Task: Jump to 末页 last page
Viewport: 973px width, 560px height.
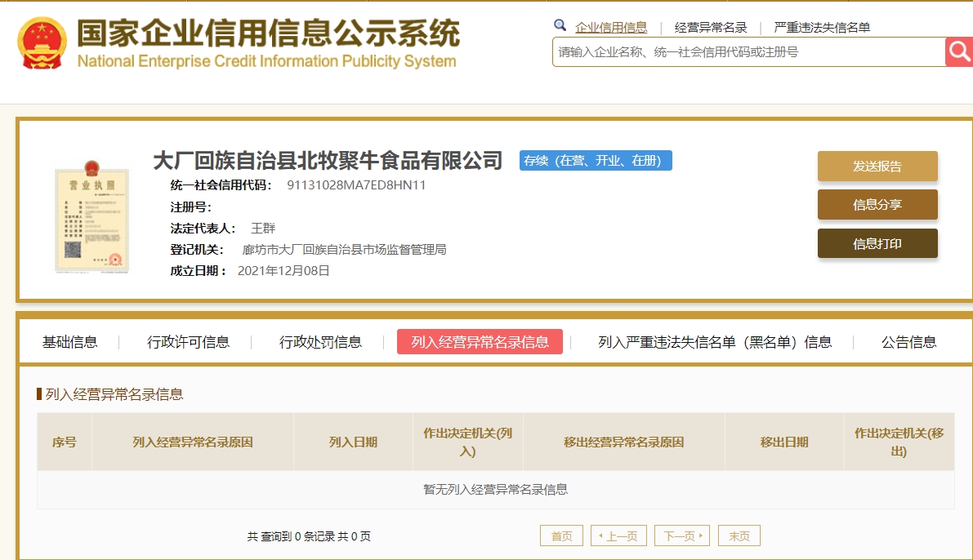Action: click(x=739, y=536)
